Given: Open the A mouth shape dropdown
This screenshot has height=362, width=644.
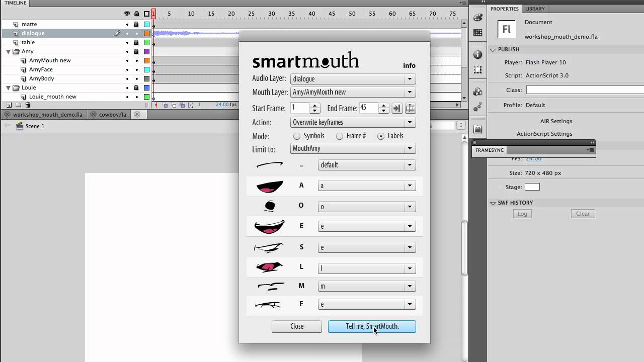Looking at the screenshot, I should (367, 186).
